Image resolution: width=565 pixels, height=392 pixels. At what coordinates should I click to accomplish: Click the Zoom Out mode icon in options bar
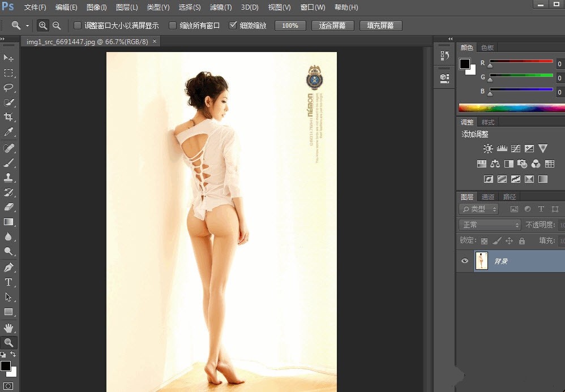pyautogui.click(x=57, y=25)
